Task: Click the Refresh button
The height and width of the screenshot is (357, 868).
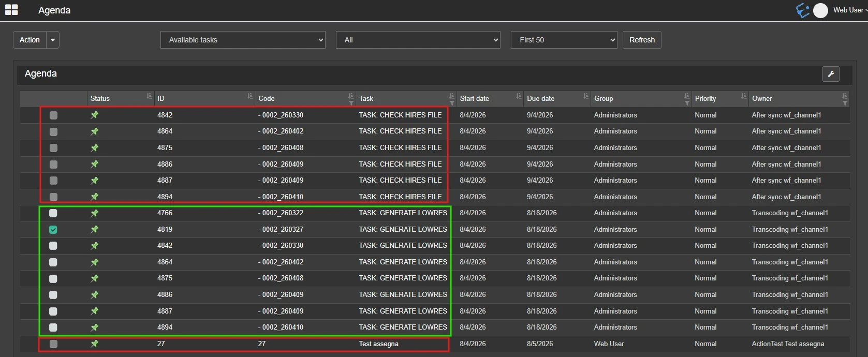Action: click(x=642, y=40)
